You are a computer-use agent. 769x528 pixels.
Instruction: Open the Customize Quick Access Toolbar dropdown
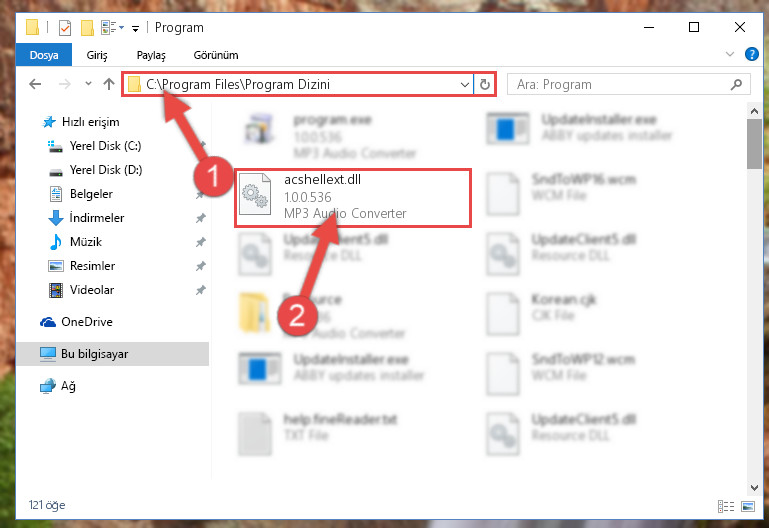[x=135, y=28]
